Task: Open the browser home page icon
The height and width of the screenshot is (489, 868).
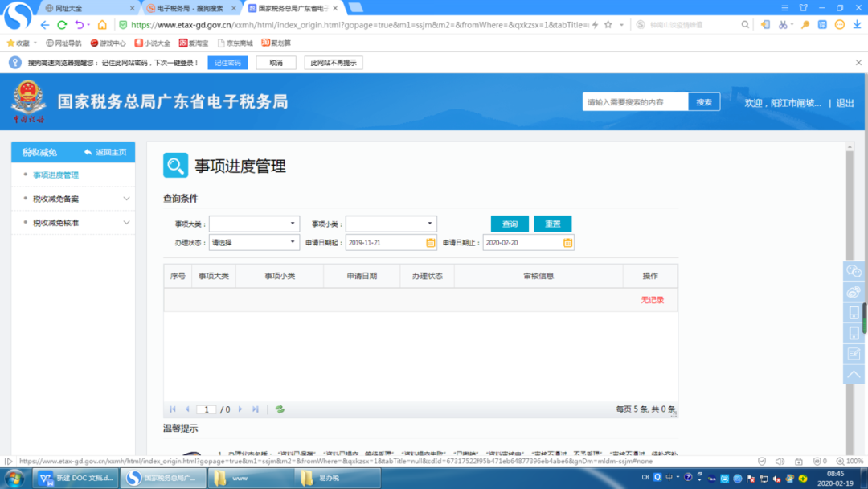Action: [102, 25]
